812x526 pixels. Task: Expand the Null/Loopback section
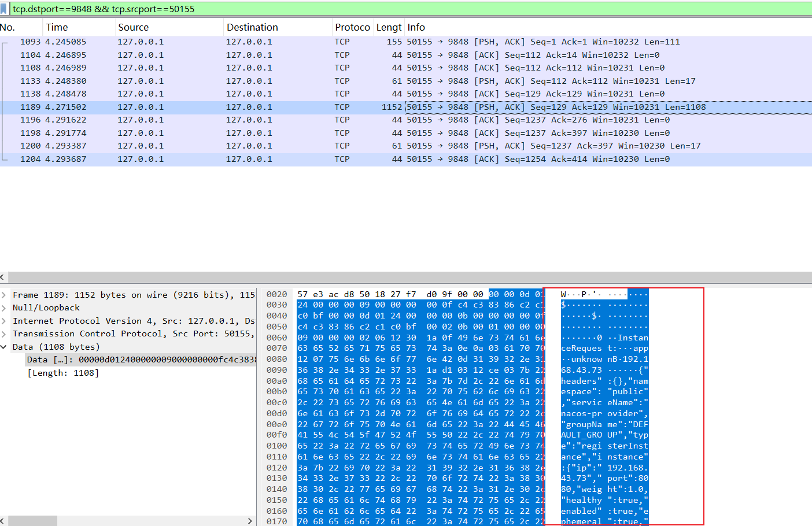click(5, 308)
